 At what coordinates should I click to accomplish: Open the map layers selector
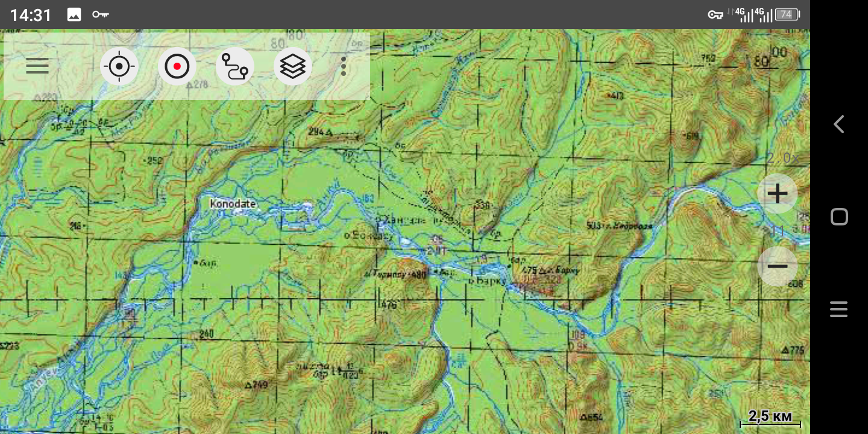[x=293, y=66]
